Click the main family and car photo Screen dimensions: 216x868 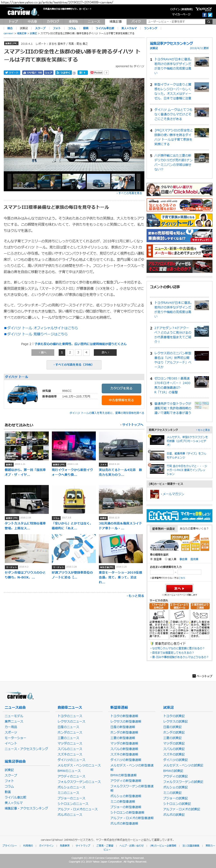coord(74,125)
